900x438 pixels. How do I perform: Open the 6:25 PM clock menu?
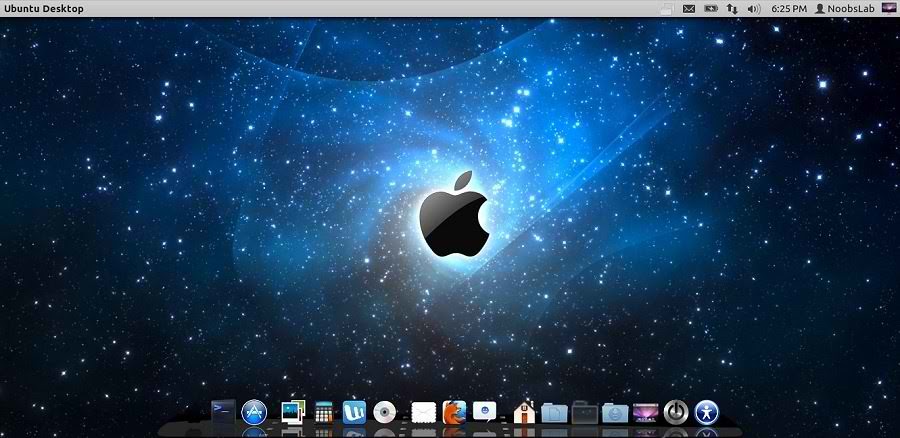(789, 9)
